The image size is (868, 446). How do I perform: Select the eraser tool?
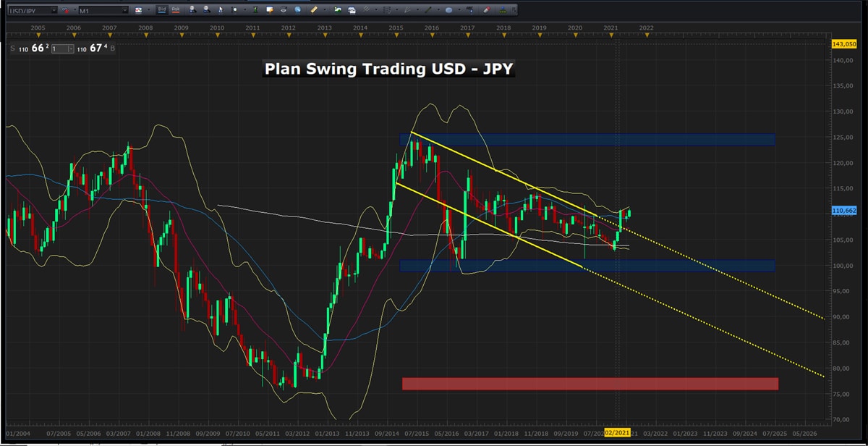[x=486, y=10]
